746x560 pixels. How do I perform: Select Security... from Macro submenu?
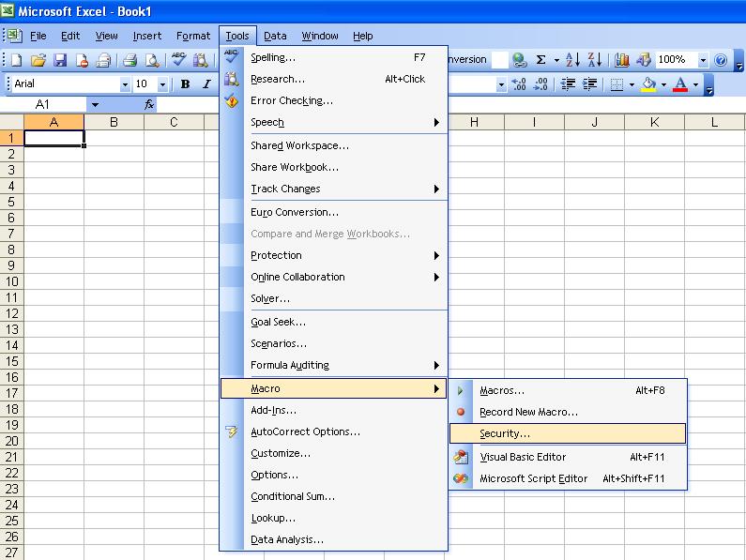click(x=568, y=433)
